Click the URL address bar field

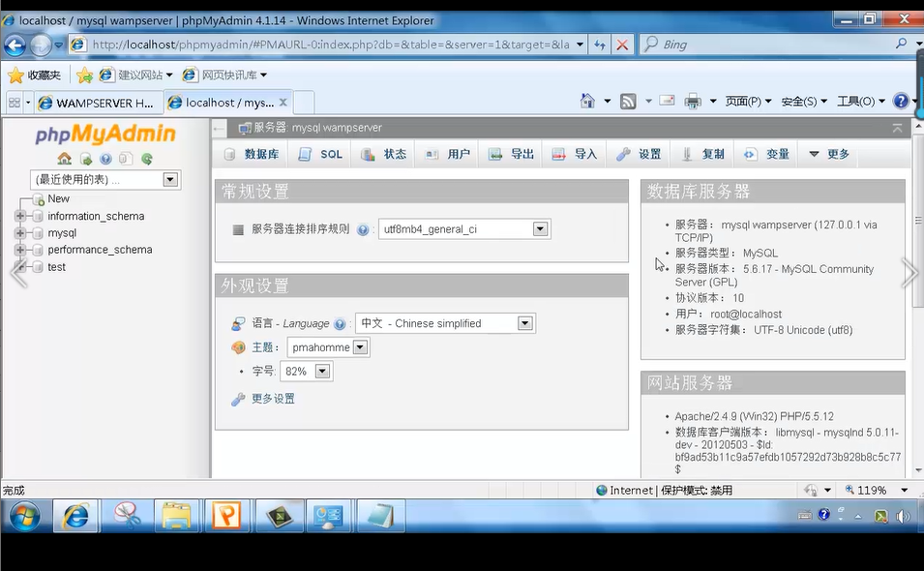click(331, 45)
